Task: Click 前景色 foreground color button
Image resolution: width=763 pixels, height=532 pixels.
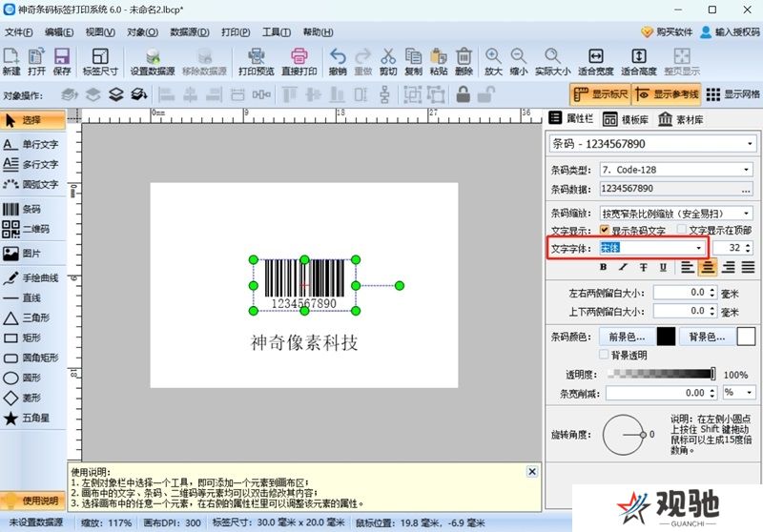Action: [627, 337]
